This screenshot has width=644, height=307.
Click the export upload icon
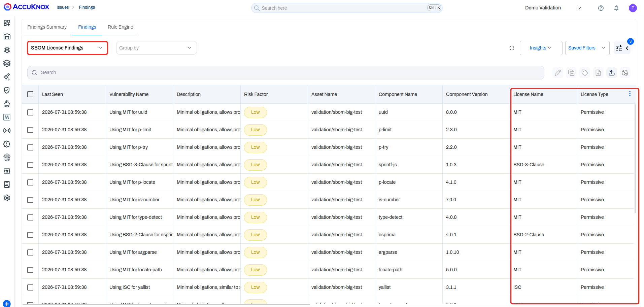(x=612, y=73)
